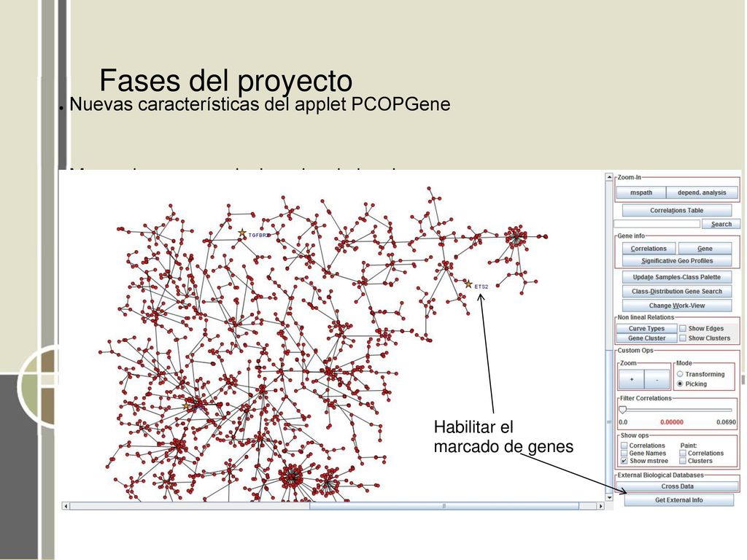The height and width of the screenshot is (560, 747).
Task: Open Significative Geo Profiles
Action: 676,260
